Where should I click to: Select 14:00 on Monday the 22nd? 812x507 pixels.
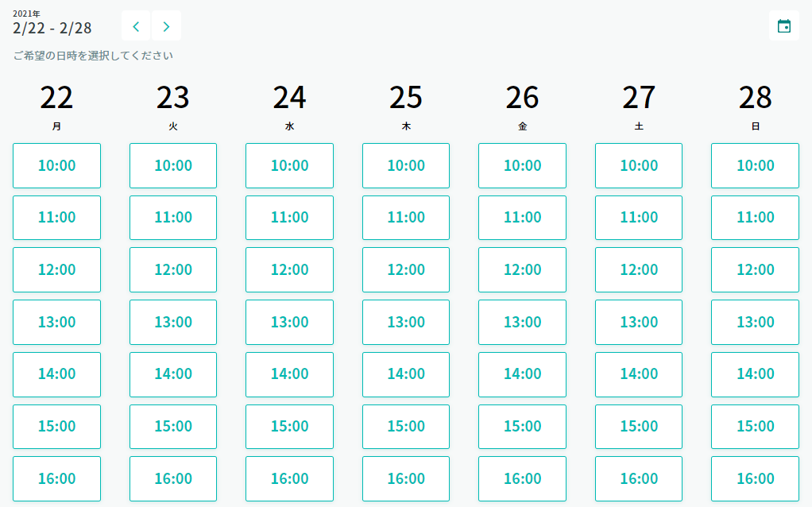[x=56, y=374]
